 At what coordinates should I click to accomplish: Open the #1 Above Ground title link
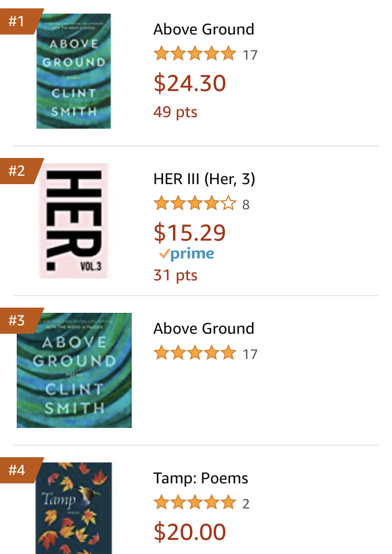(204, 29)
